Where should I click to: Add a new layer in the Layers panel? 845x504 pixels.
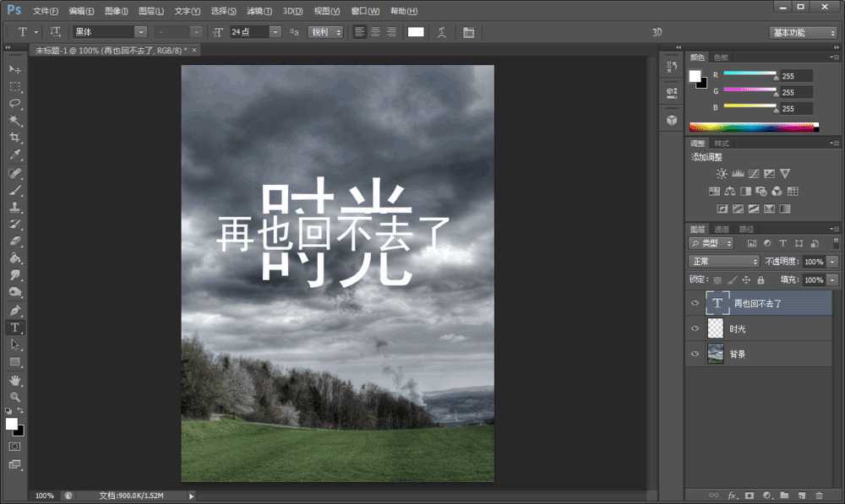[x=803, y=496]
